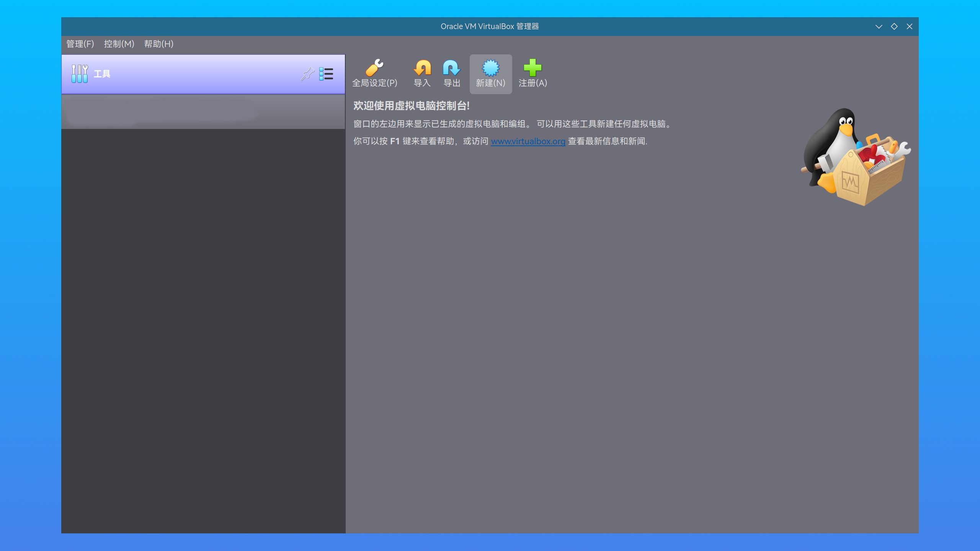Click the pin icon in 工具 row

click(307, 74)
